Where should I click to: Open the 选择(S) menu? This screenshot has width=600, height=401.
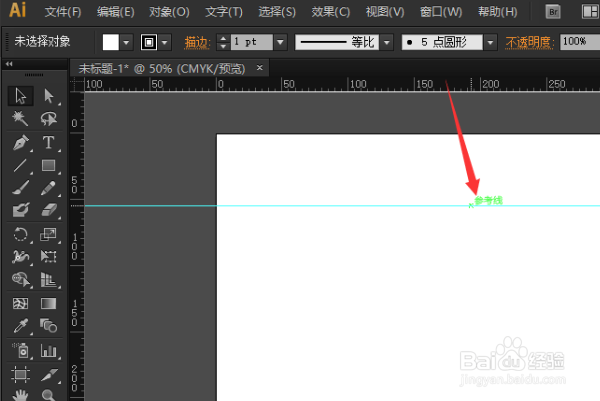(277, 12)
